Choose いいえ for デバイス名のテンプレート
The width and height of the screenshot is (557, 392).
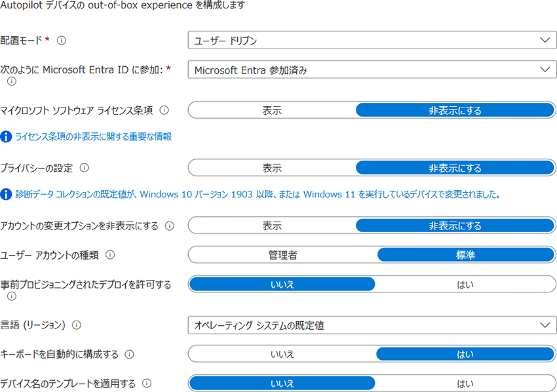[282, 383]
